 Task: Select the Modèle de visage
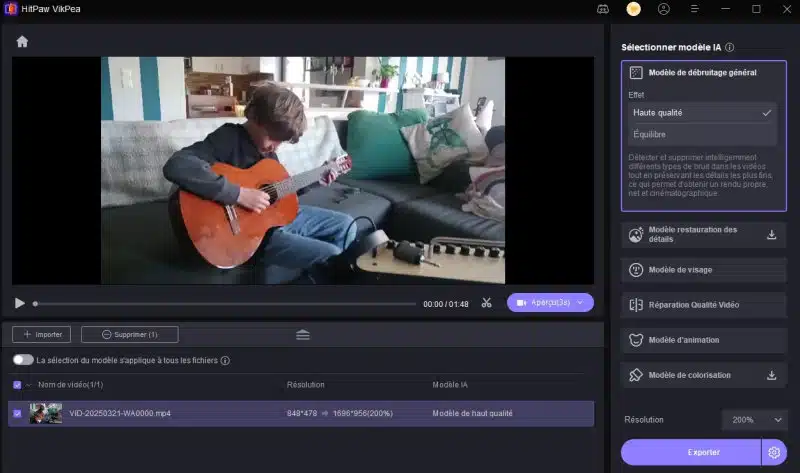point(704,270)
